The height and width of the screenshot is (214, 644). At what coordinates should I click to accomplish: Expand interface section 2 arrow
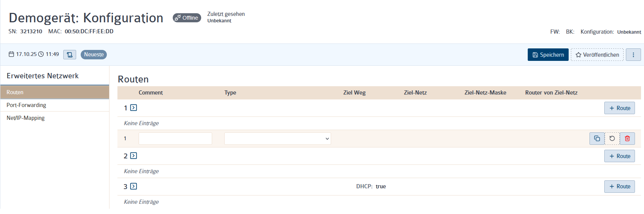[133, 156]
